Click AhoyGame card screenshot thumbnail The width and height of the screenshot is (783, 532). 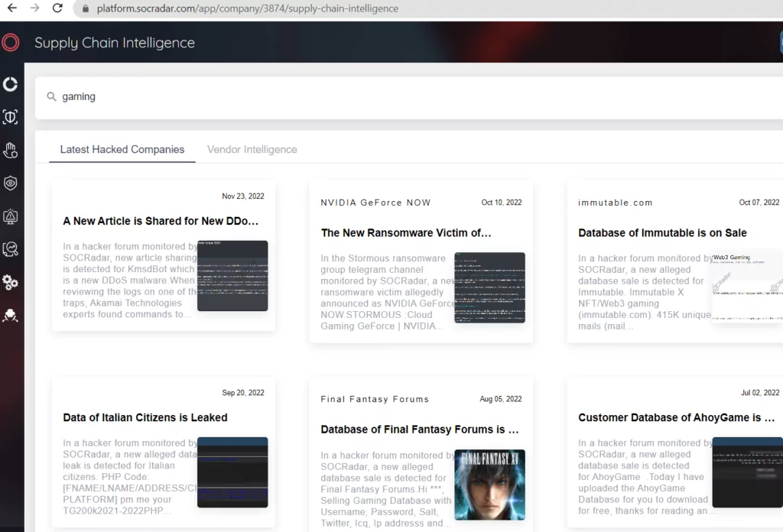click(748, 472)
